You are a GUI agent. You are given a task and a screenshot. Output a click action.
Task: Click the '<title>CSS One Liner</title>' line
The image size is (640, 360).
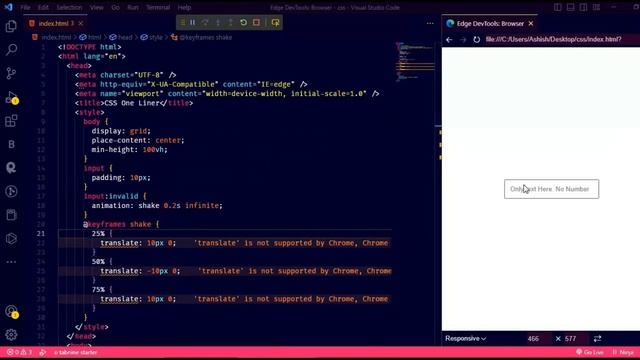[134, 103]
